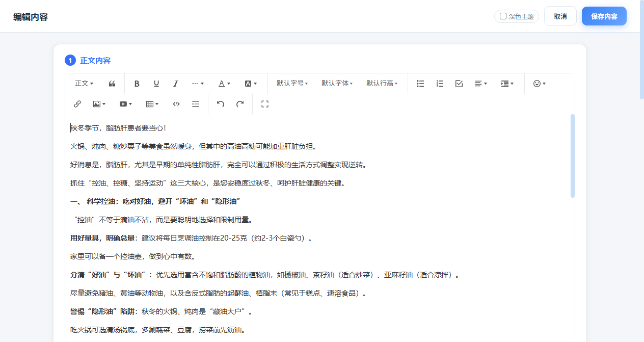
Task: Insert a to-do checklist
Action: coord(459,84)
